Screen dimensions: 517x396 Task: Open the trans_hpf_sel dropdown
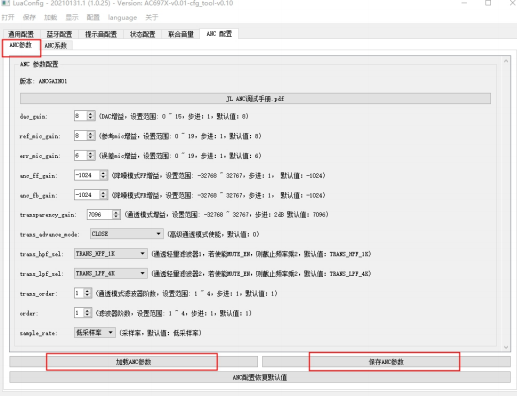pyautogui.click(x=111, y=254)
